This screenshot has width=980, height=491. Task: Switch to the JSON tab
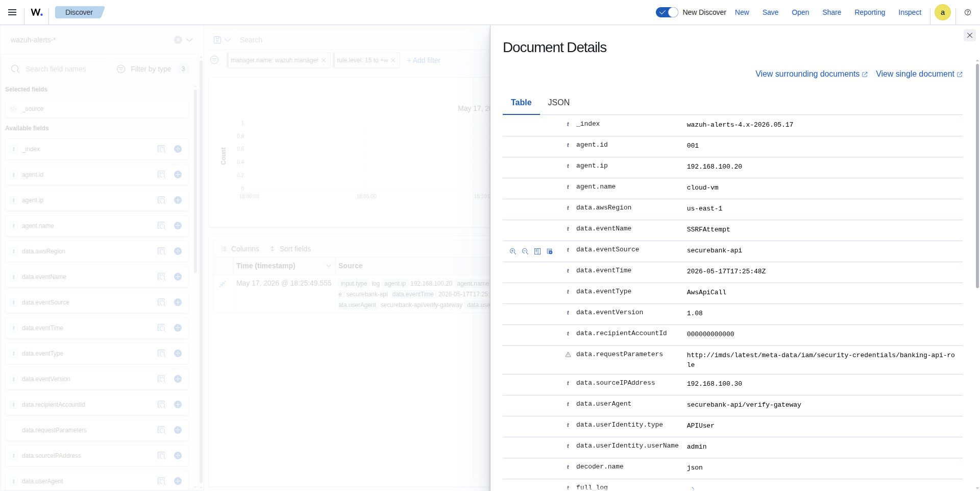tap(559, 103)
